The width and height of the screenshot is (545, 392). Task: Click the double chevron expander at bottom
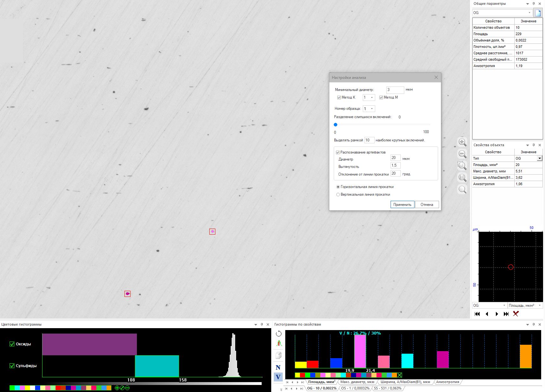tap(281, 390)
